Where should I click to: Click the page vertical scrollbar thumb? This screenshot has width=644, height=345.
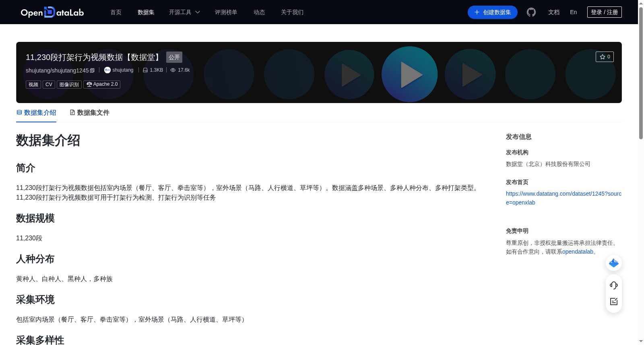641,72
